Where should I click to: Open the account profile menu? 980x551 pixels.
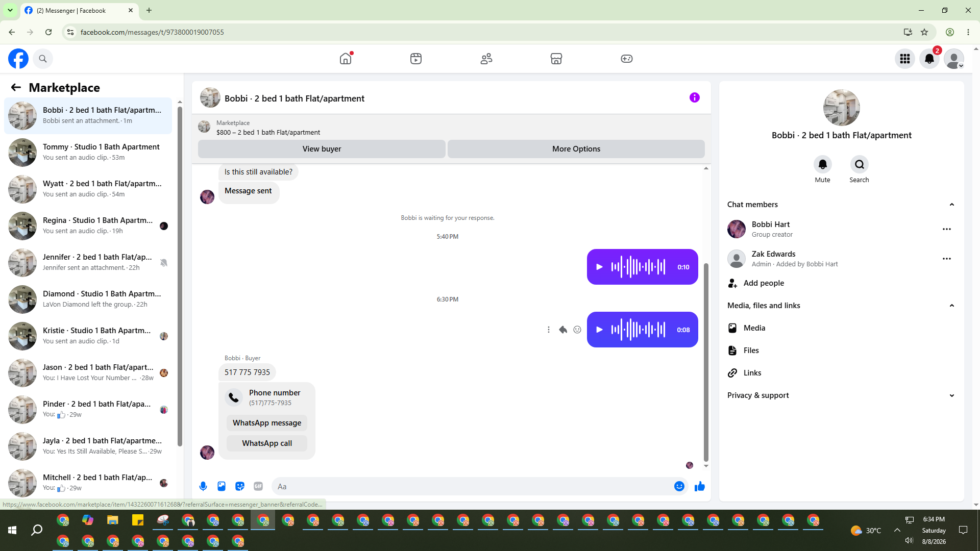click(x=954, y=59)
